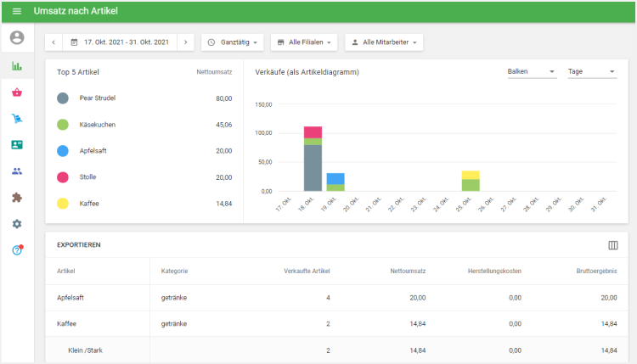Click the grey Pear Strudel color swatch
637x364 pixels.
coord(63,98)
